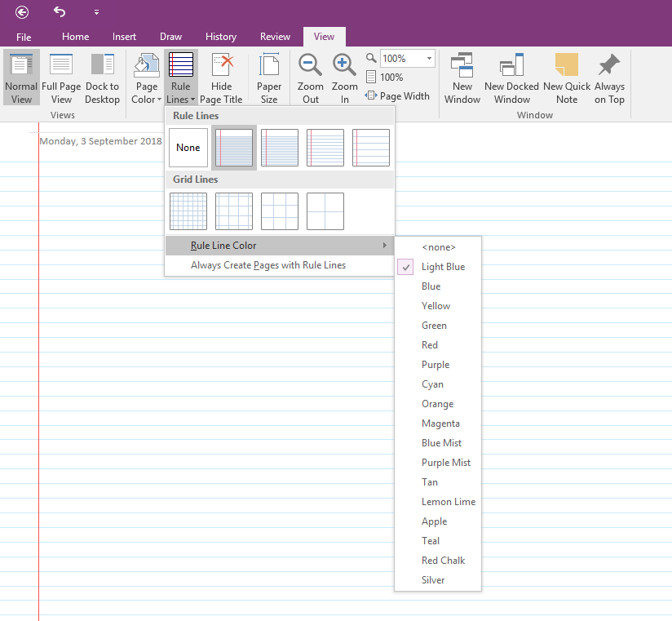Enable Always Create Pages with Rule Lines
This screenshot has width=672, height=621.
(268, 265)
